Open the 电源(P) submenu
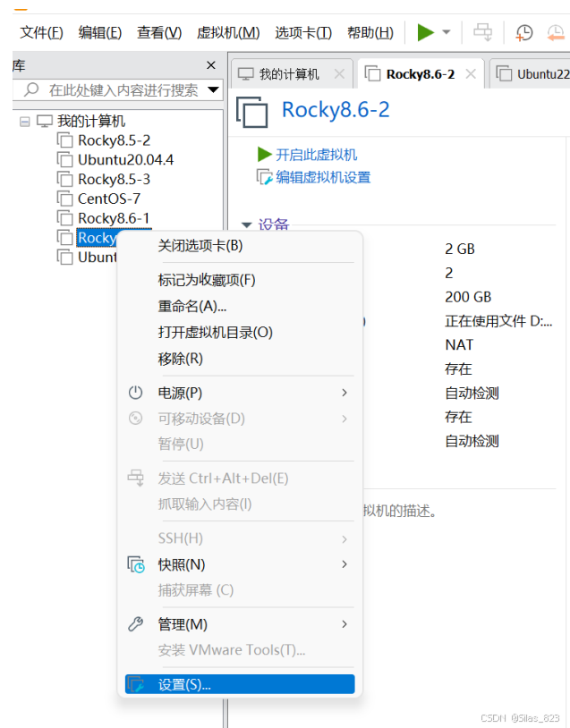The height and width of the screenshot is (728, 570). 240,394
